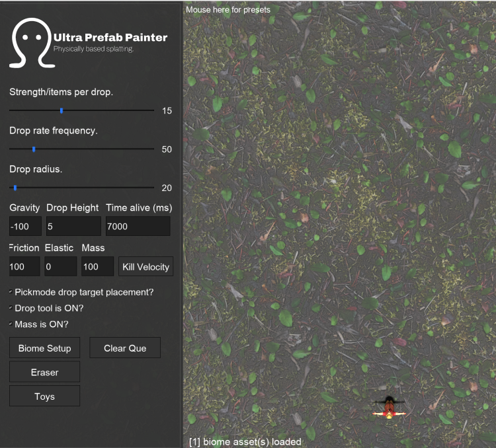Adjust the Drop rate frequency slider handle
496x448 pixels.
[x=34, y=149]
